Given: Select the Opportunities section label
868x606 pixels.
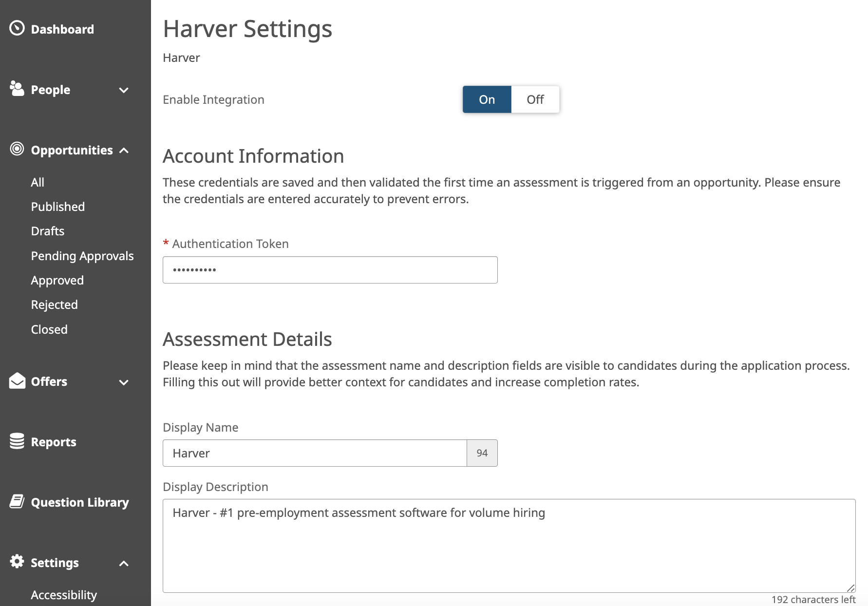Looking at the screenshot, I should [72, 150].
